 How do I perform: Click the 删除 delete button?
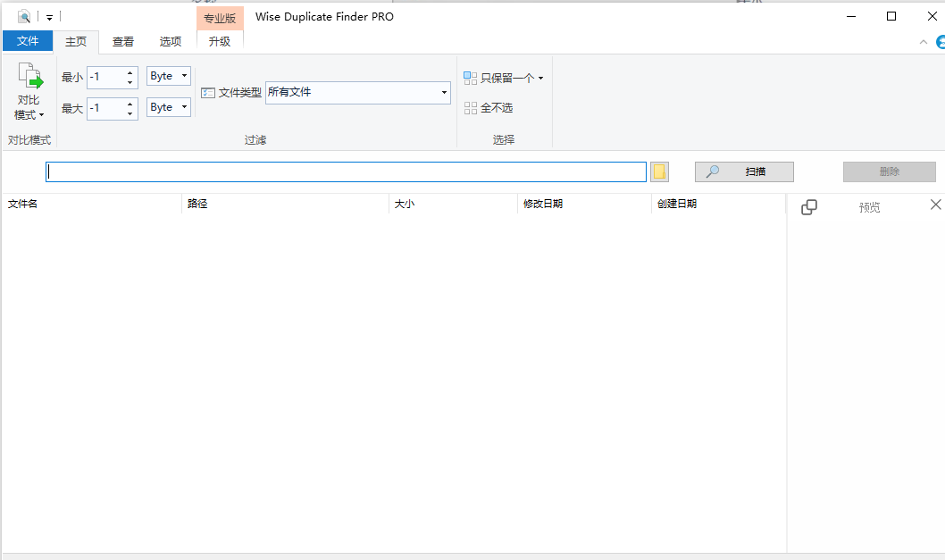889,171
